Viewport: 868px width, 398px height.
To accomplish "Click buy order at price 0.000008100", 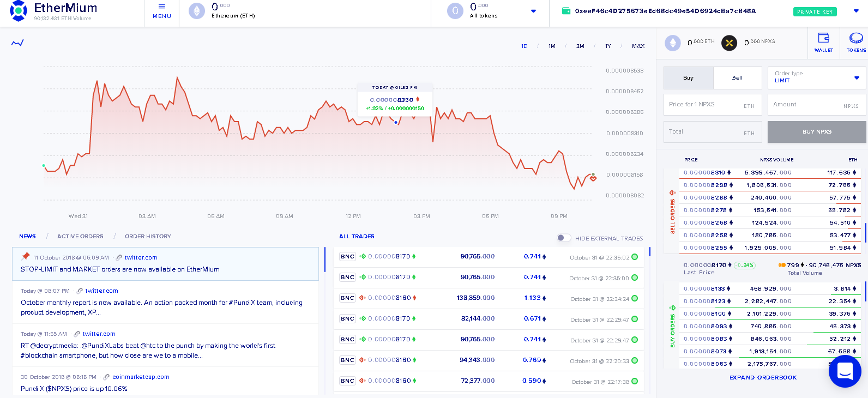I will click(770, 313).
